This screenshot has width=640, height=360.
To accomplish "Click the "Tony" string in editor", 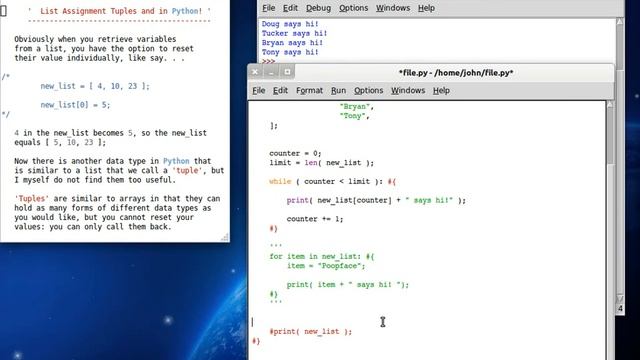I will pos(354,116).
